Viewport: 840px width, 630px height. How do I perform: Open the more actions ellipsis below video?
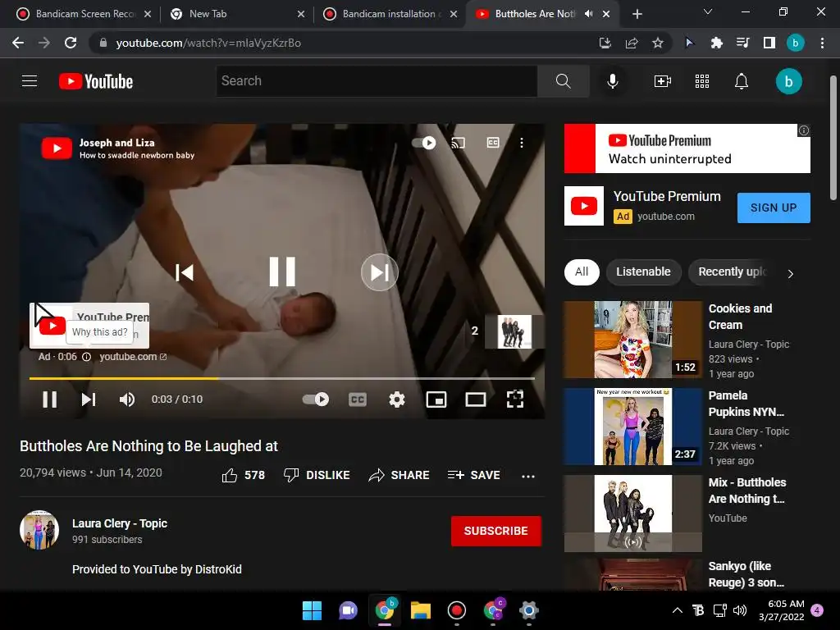pyautogui.click(x=527, y=476)
